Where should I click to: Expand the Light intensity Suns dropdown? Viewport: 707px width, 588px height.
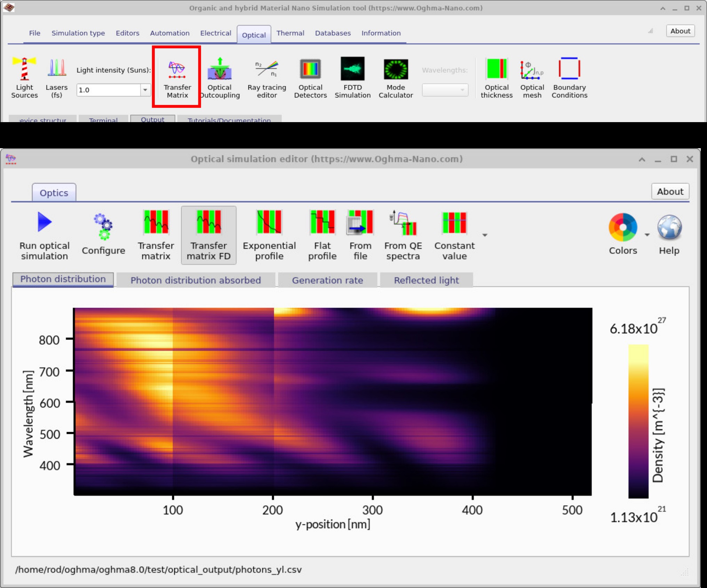(x=145, y=90)
